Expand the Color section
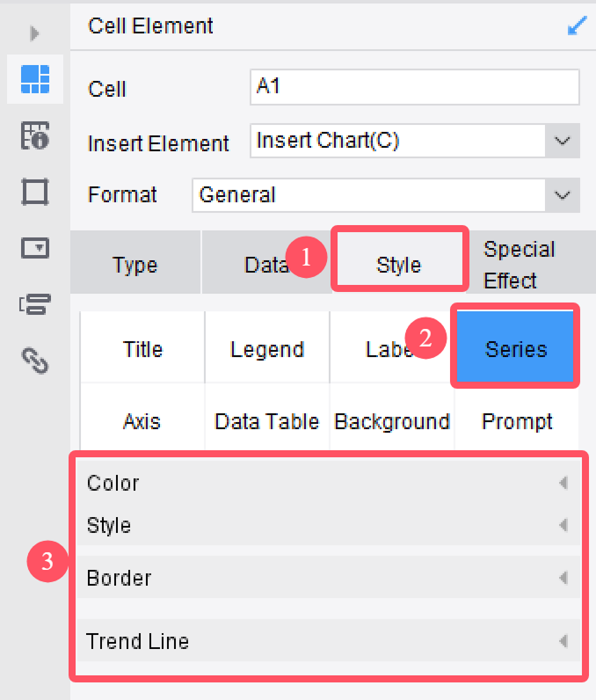Screen dimensions: 596x700 click(325, 483)
